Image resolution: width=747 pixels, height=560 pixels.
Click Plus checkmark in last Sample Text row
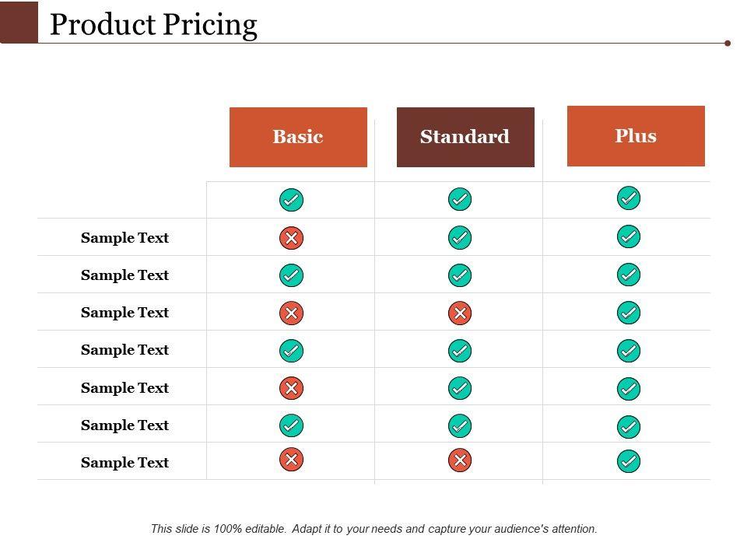tap(629, 462)
